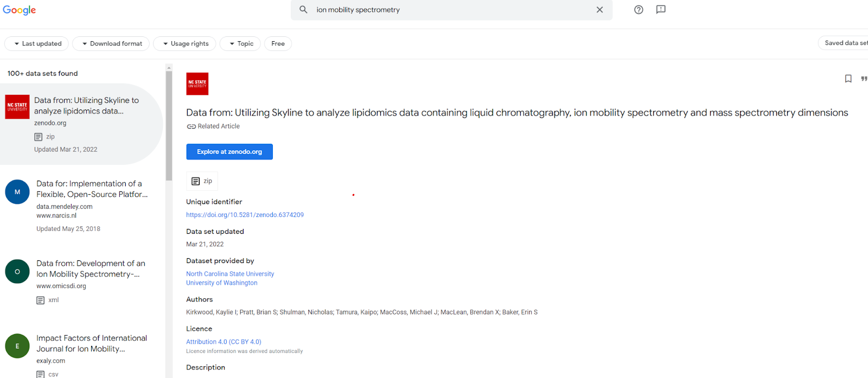This screenshot has width=868, height=378.
Task: Click Updated May 25, 2018 text
Action: (x=68, y=229)
